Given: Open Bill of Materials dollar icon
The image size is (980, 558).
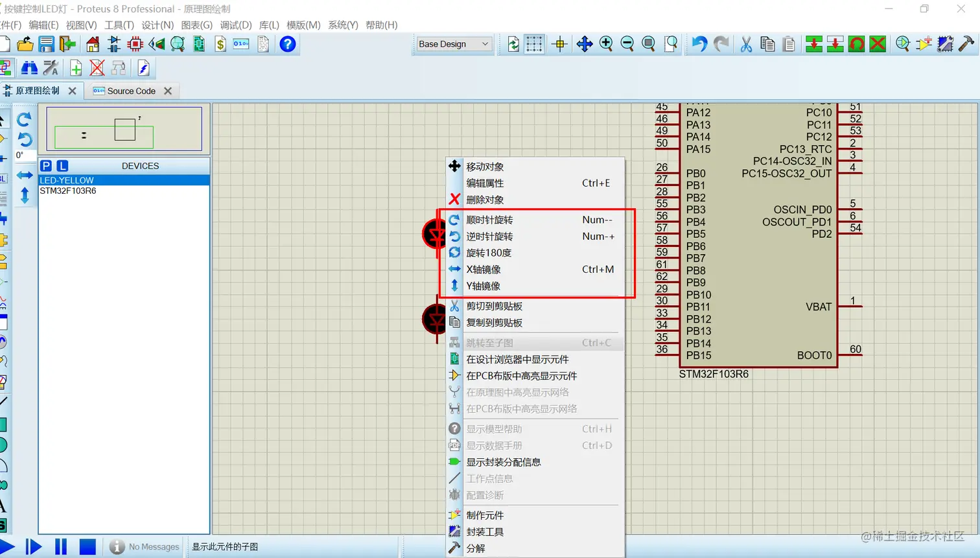Looking at the screenshot, I should pyautogui.click(x=220, y=44).
